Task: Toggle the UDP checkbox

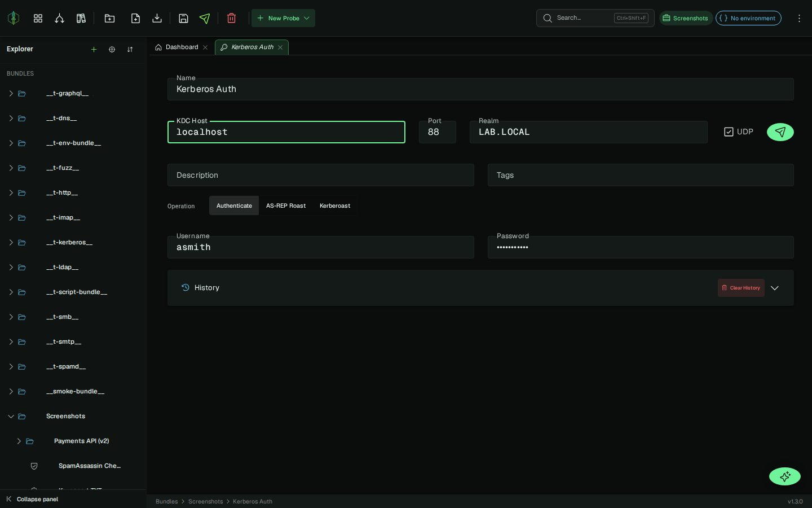Action: click(x=729, y=132)
